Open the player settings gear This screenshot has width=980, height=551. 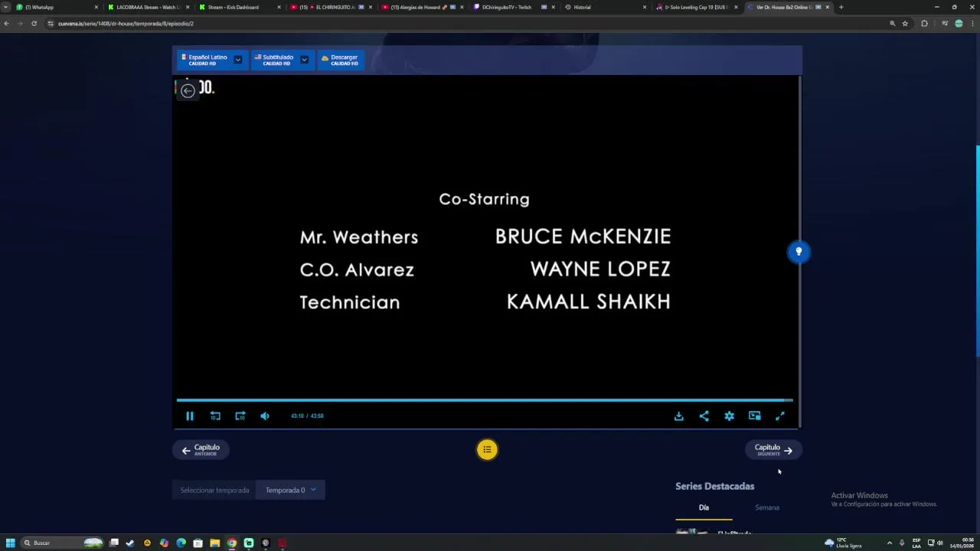point(730,416)
